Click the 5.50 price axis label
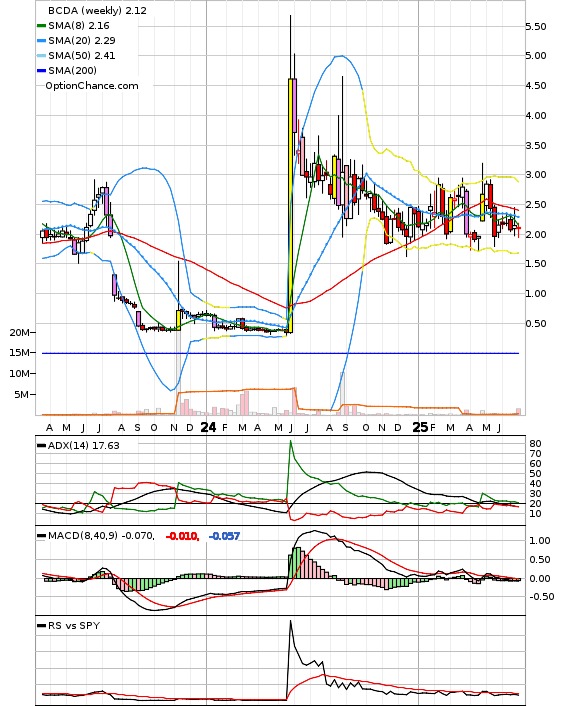566x706 pixels. click(x=536, y=27)
